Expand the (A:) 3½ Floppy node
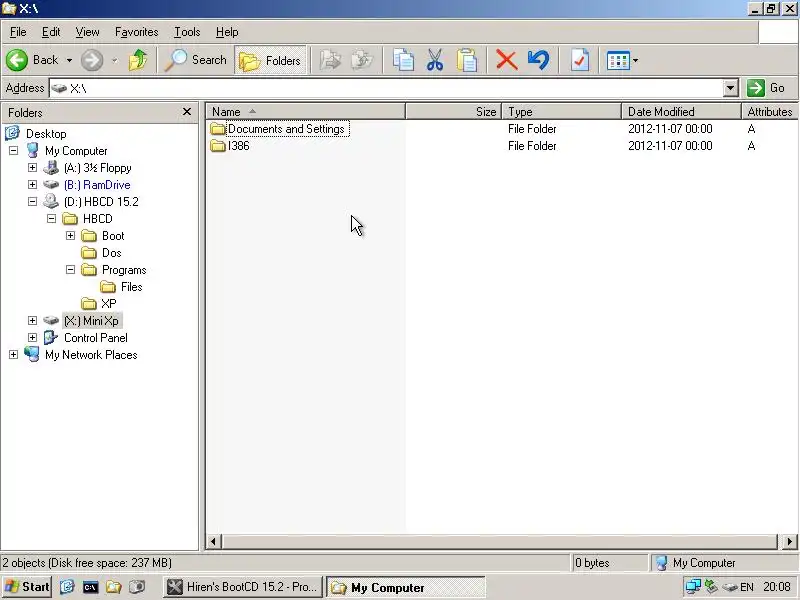This screenshot has height=600, width=800. pos(33,167)
